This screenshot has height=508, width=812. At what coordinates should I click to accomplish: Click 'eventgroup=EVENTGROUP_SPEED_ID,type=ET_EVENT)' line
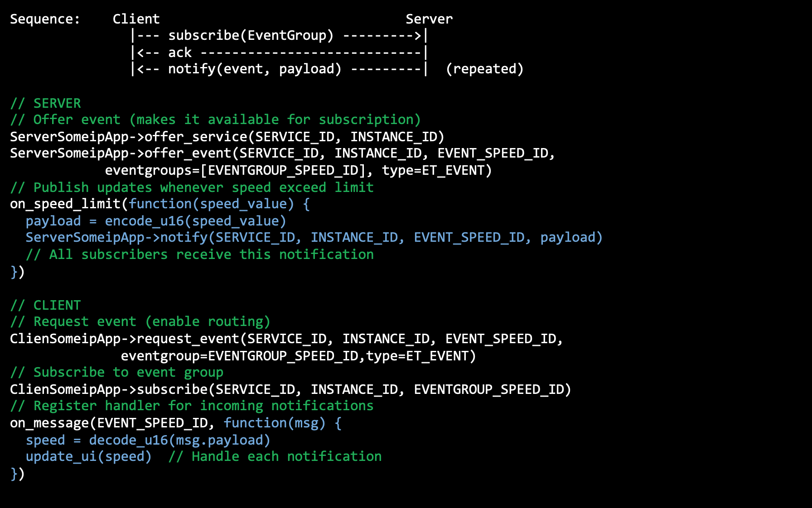[298, 356]
